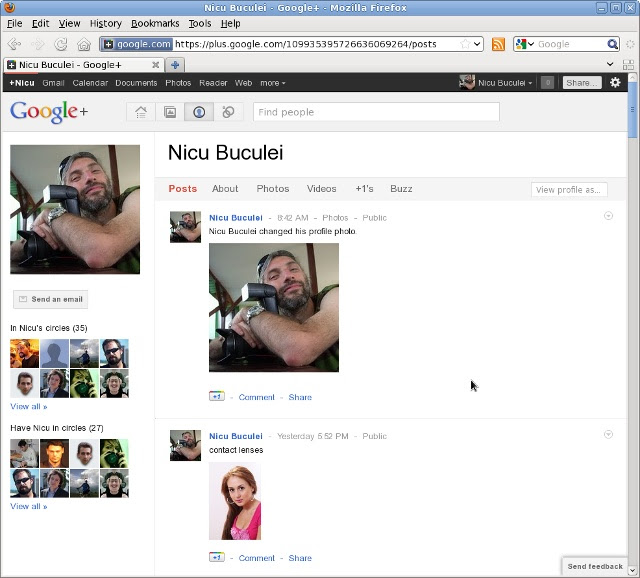Click the vertical scrollbar thumb

click(x=632, y=109)
